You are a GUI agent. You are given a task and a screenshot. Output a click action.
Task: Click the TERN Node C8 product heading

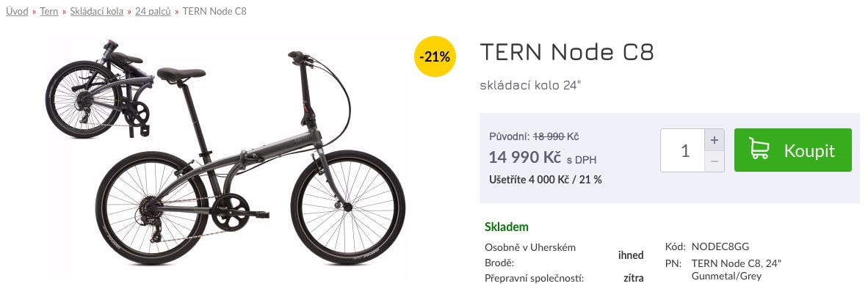[566, 53]
